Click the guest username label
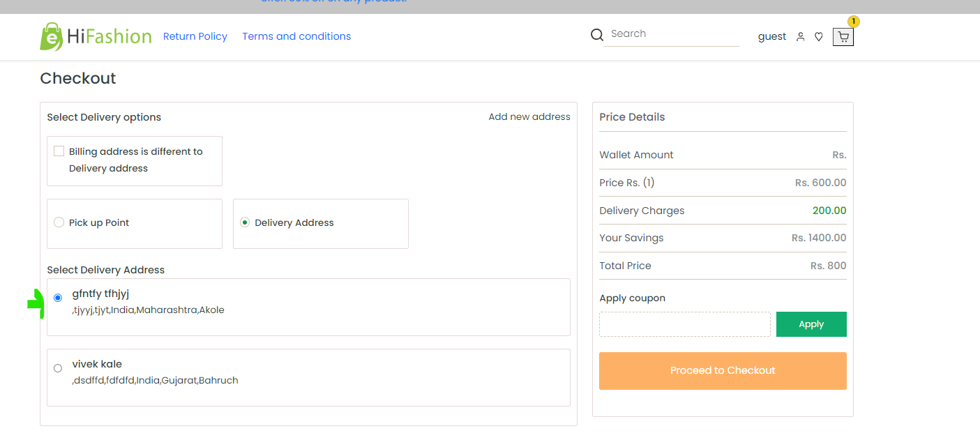The width and height of the screenshot is (980, 447). (772, 36)
